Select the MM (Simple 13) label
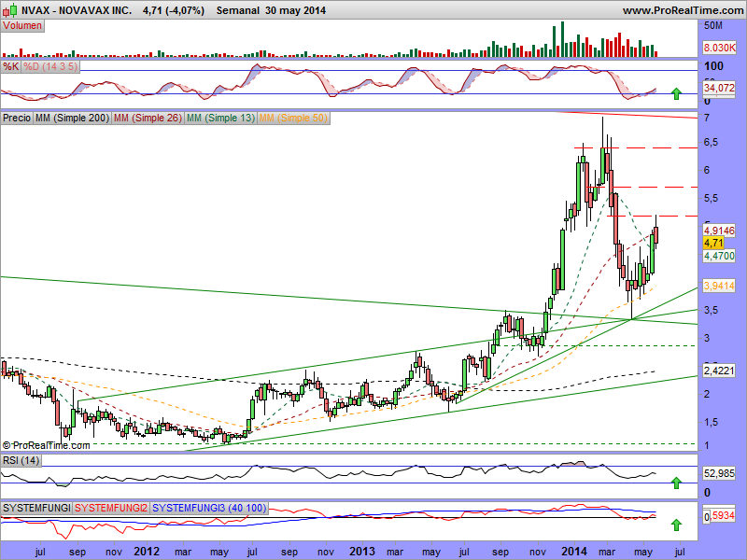The height and width of the screenshot is (560, 747). [220, 118]
